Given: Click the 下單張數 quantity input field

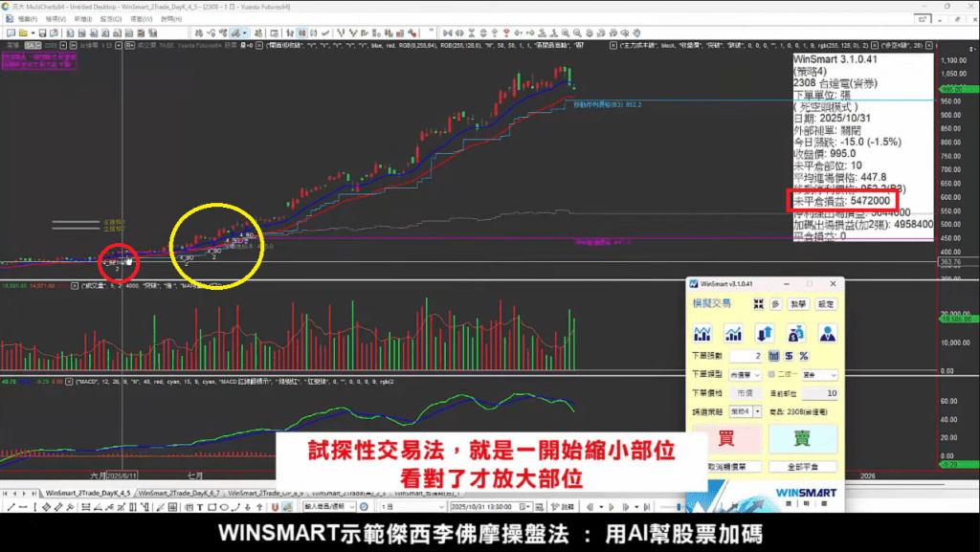Looking at the screenshot, I should click(x=746, y=356).
